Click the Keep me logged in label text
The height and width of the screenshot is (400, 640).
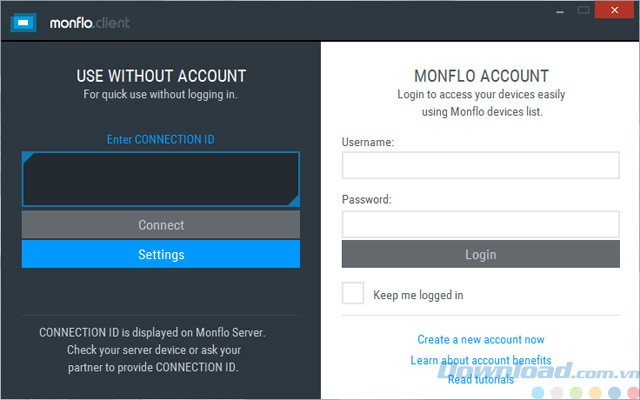coord(418,295)
